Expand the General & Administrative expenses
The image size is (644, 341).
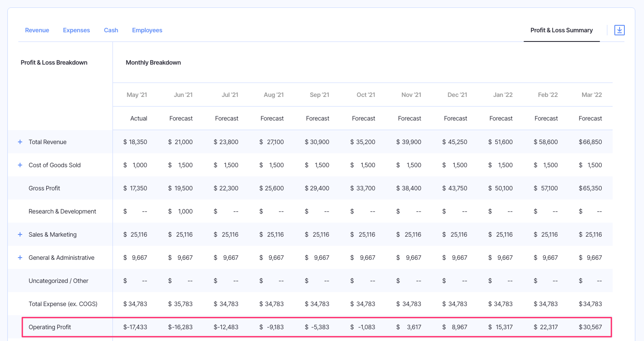[x=20, y=258]
